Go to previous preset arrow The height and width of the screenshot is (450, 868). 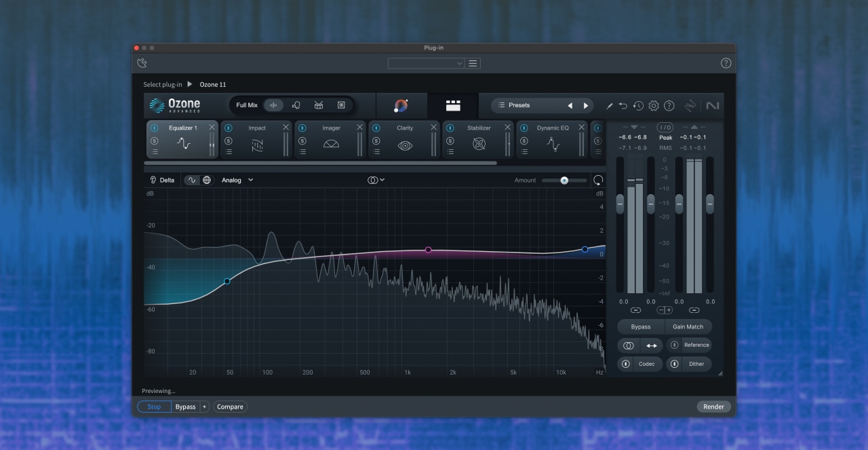570,105
